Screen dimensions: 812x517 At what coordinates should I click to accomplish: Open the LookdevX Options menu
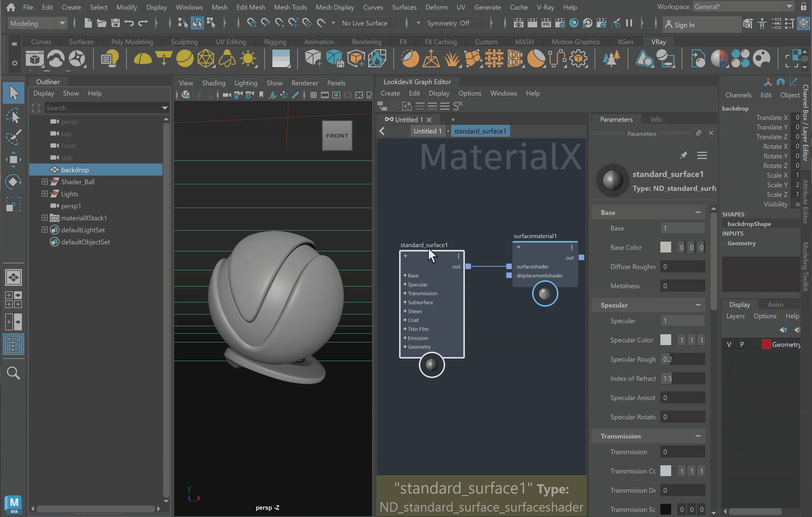469,93
